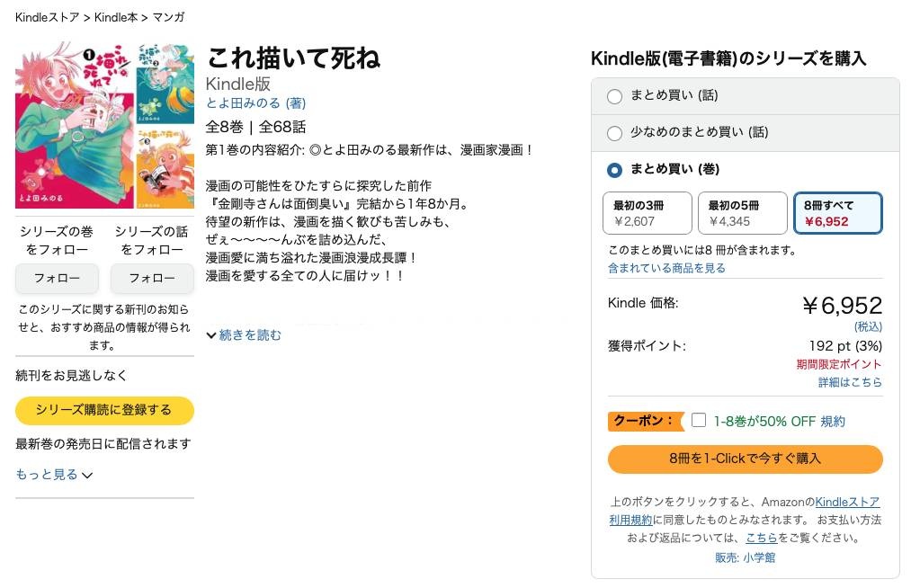This screenshot has height=588, width=911.
Task: Follow the series episodes (right フォロー button)
Action: tap(152, 279)
